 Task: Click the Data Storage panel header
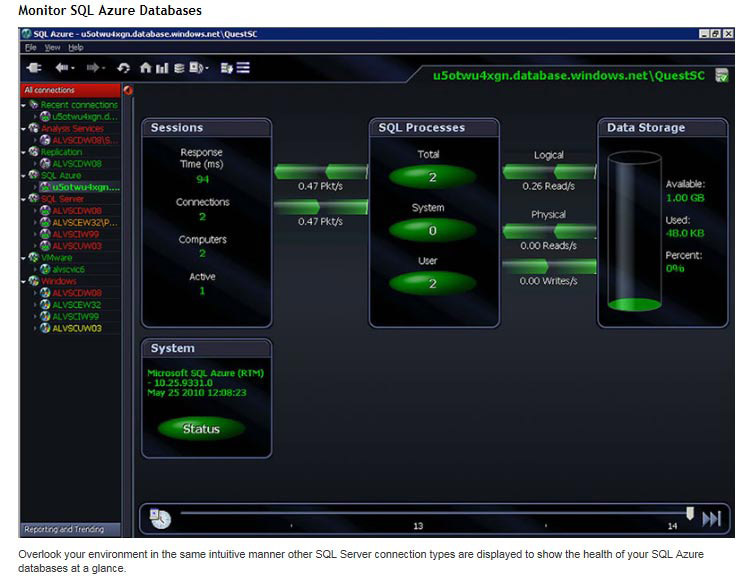tap(662, 128)
